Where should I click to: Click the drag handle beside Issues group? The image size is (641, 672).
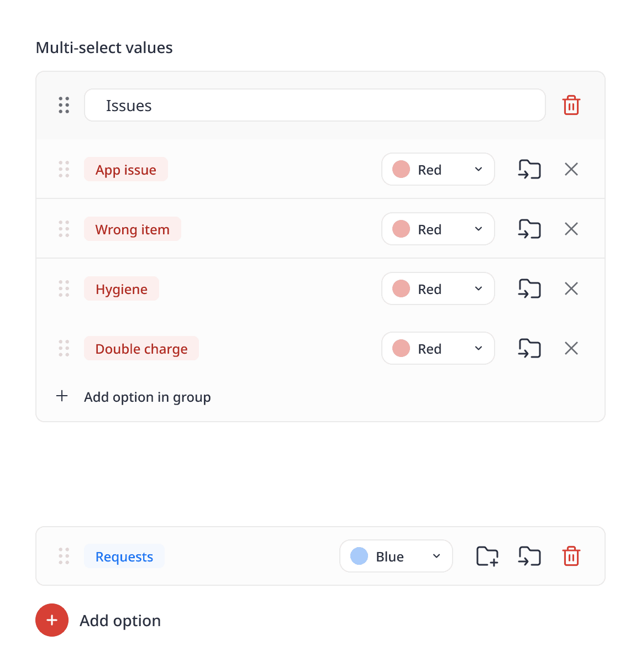[64, 105]
